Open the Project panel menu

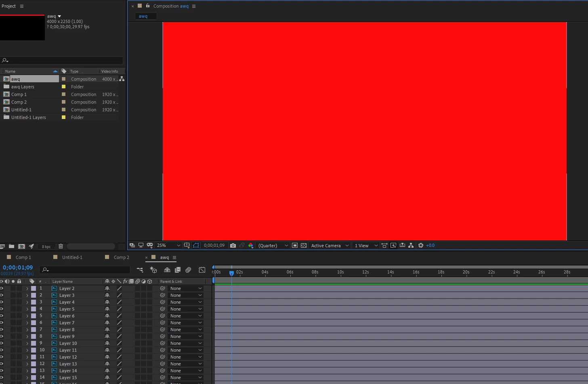(x=22, y=6)
